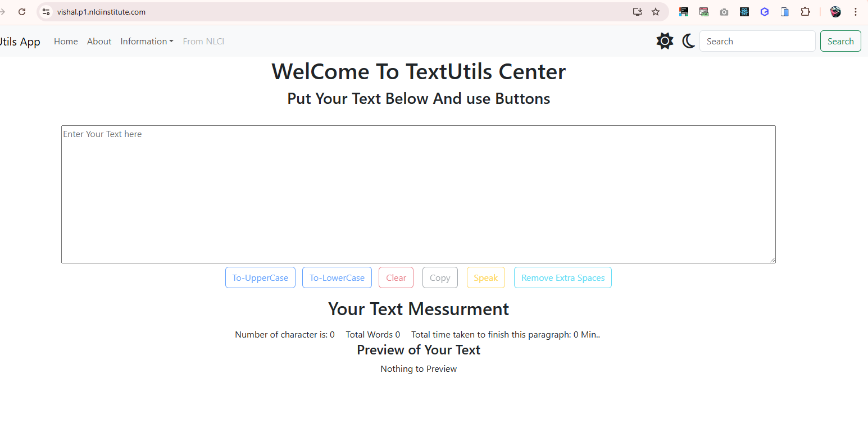Open the mobile device simulator extension
Image resolution: width=868 pixels, height=428 pixels.
[785, 12]
